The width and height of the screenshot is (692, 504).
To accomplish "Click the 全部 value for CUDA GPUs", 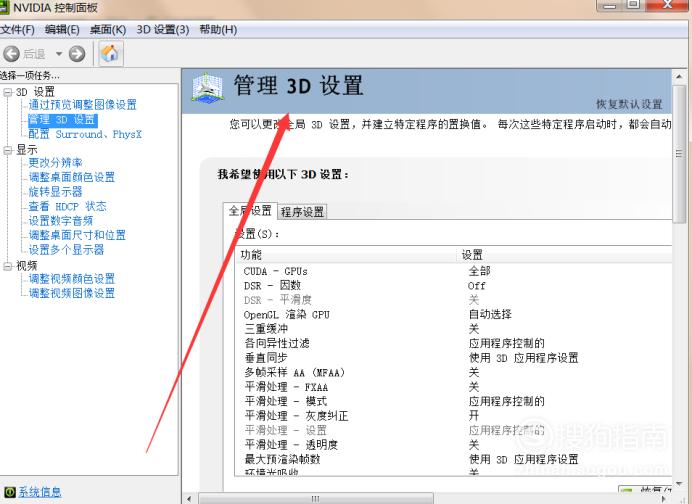I will pyautogui.click(x=479, y=271).
